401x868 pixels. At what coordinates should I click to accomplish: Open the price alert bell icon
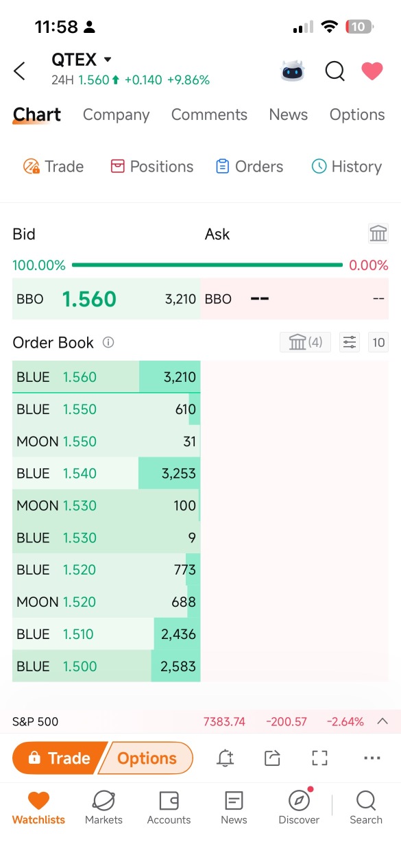225,758
